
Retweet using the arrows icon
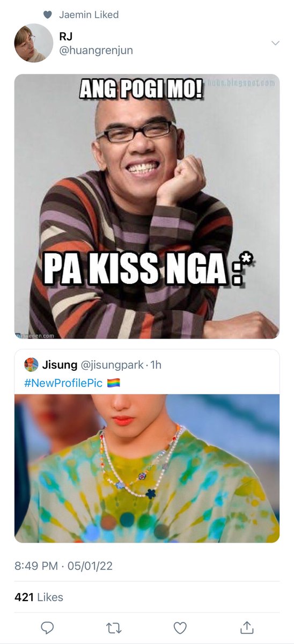[x=113, y=627]
